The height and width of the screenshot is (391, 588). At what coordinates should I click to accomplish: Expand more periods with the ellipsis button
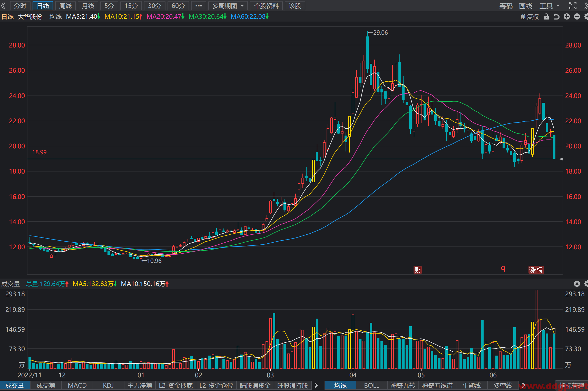[x=199, y=6]
